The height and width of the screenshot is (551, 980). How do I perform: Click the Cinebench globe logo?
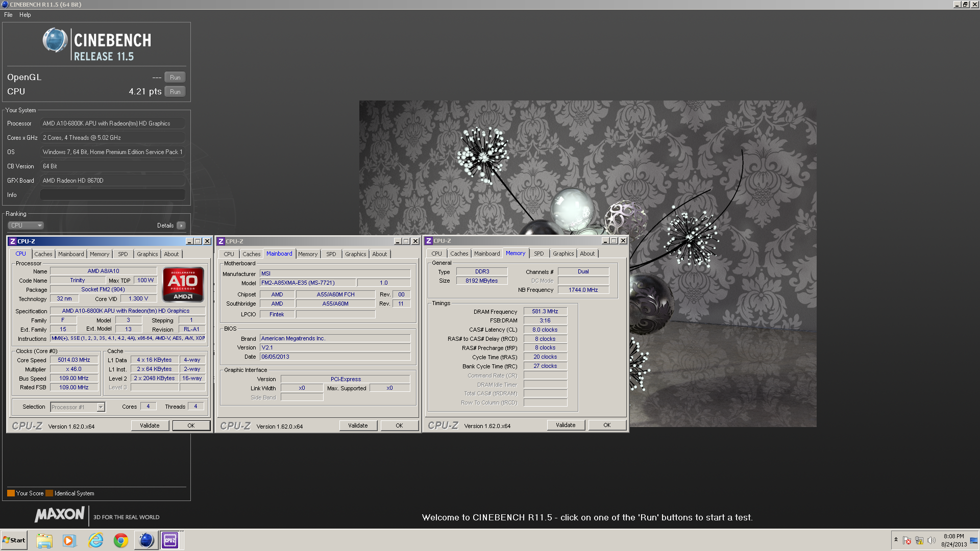tap(55, 40)
